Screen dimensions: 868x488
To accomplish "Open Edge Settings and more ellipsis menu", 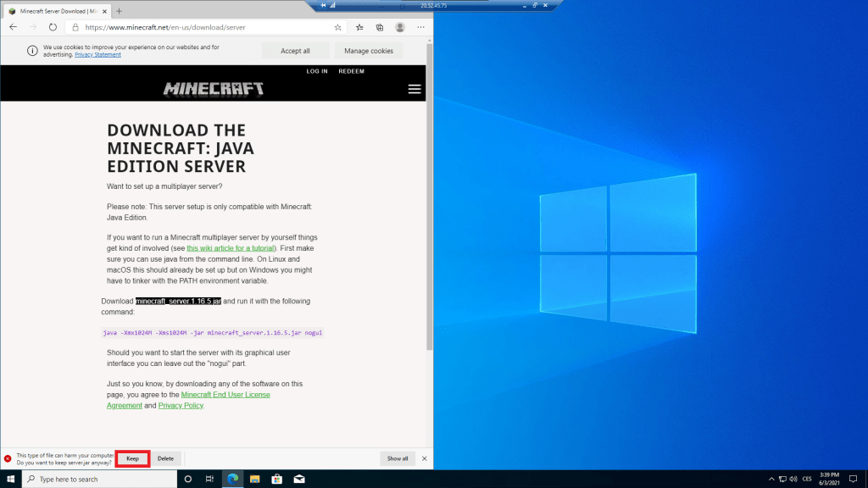I will (x=420, y=27).
